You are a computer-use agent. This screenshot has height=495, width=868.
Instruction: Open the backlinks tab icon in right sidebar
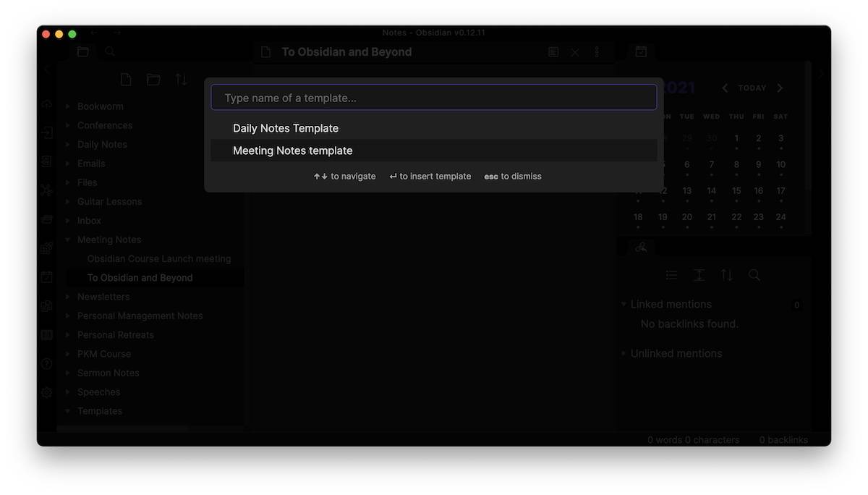[641, 248]
